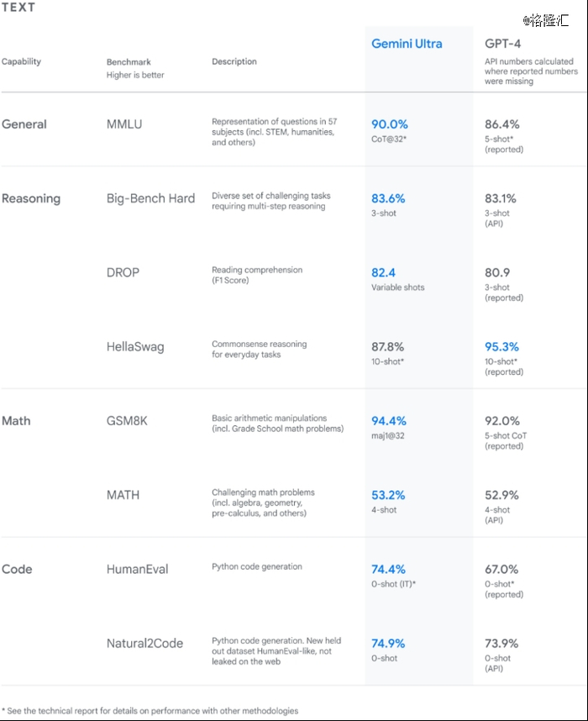Click the HellaSwag benchmark name
This screenshot has height=721, width=588.
point(136,346)
